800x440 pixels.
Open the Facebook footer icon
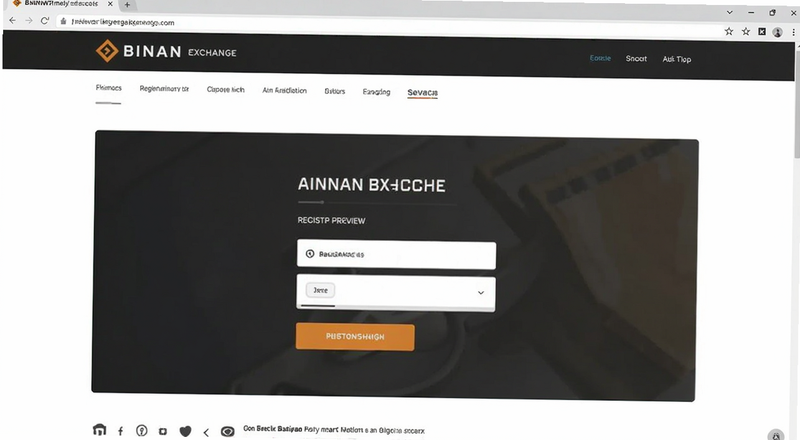120,431
